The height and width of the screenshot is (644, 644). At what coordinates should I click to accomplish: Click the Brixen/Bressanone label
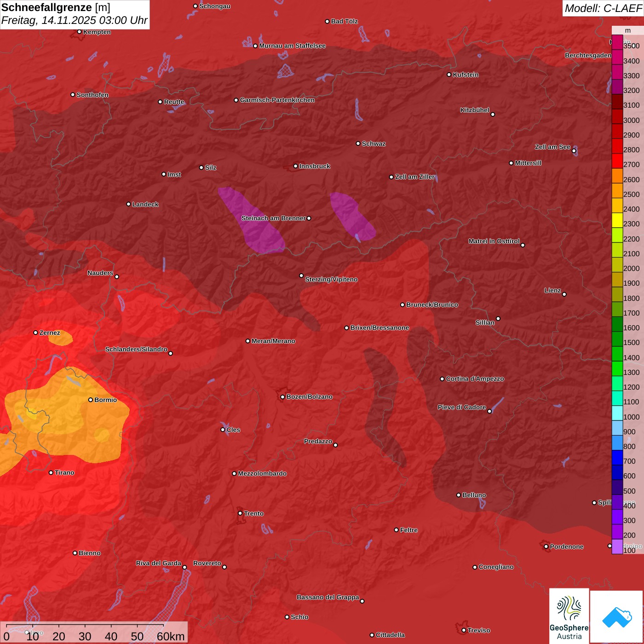(379, 328)
